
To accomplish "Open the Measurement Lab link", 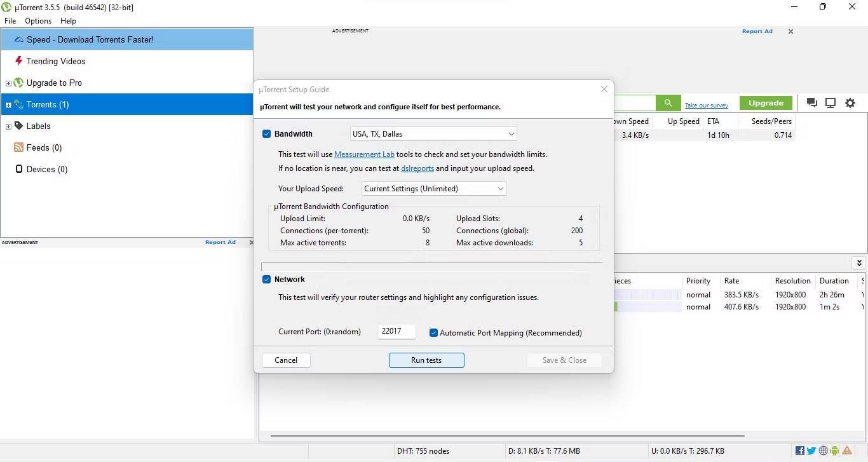I will point(364,154).
